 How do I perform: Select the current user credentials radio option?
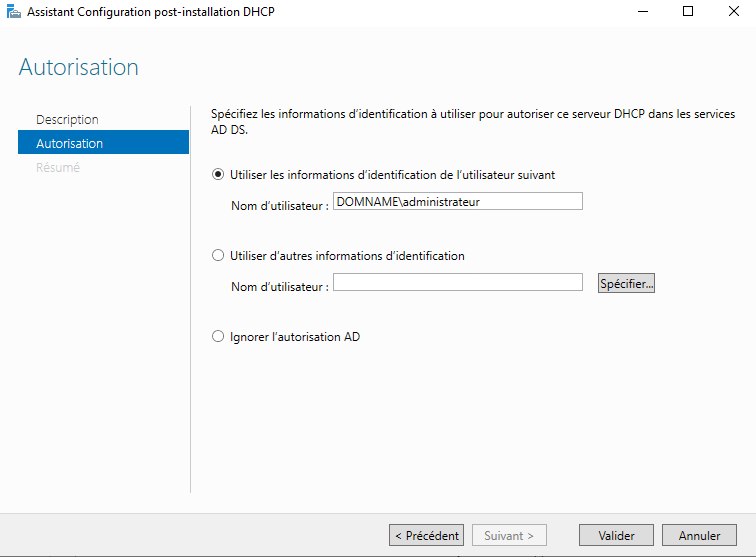(x=219, y=174)
